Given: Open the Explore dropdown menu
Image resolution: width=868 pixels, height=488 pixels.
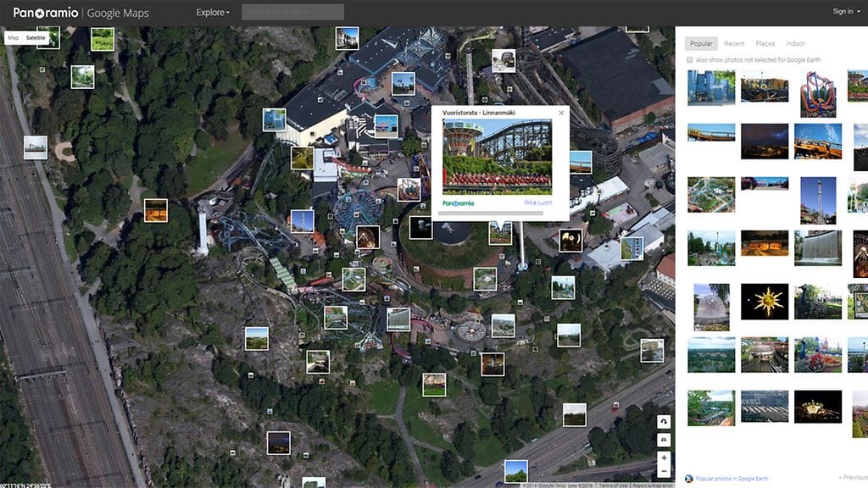Looking at the screenshot, I should (x=213, y=12).
